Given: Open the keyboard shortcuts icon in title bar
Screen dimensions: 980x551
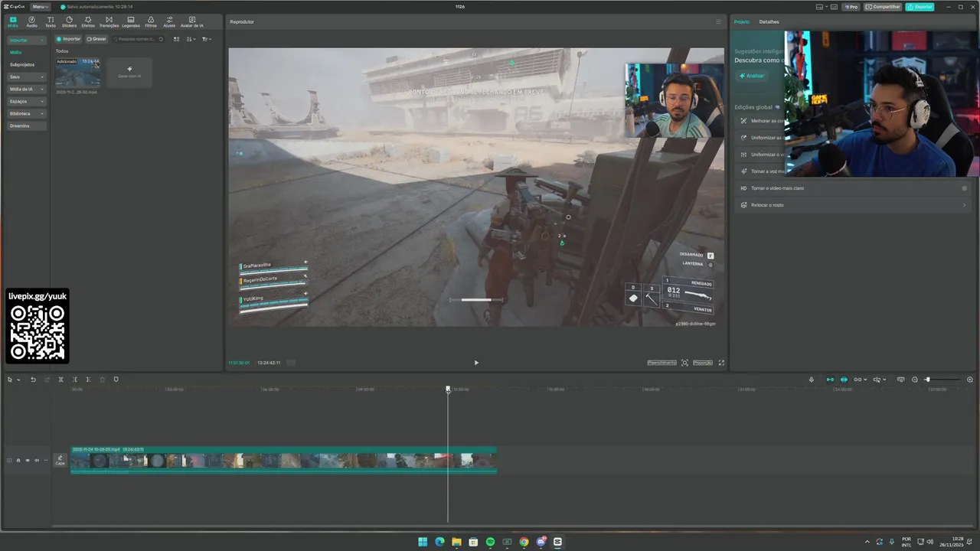Looking at the screenshot, I should click(835, 7).
